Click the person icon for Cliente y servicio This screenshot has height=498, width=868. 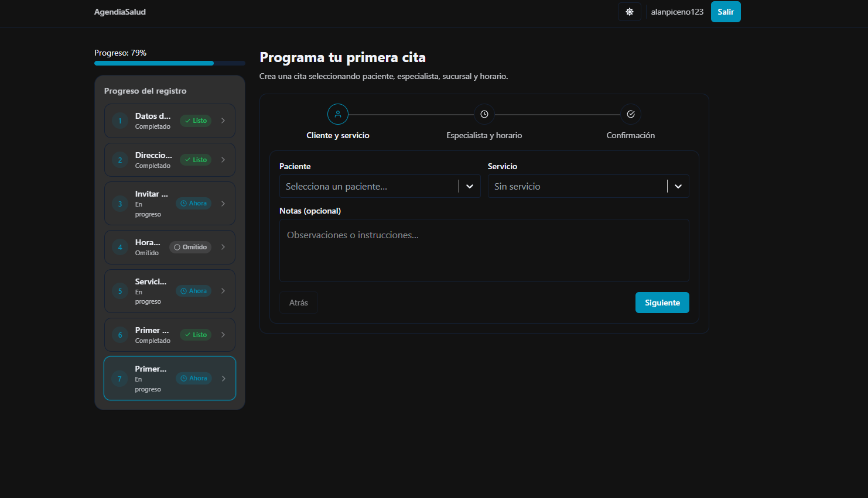point(338,114)
